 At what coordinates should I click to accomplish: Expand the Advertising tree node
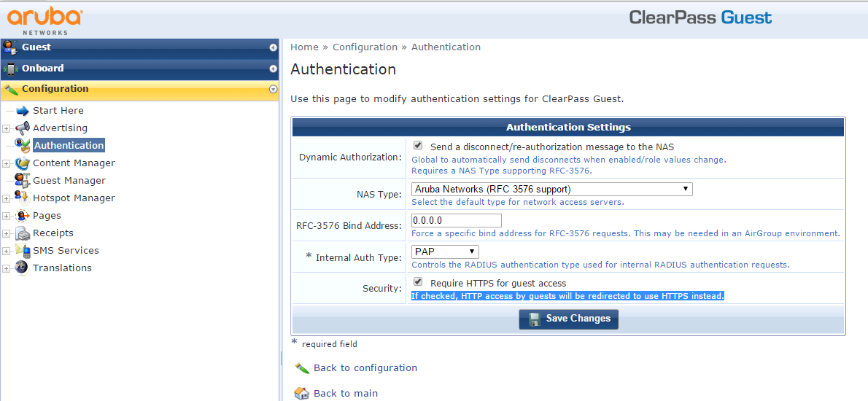6,128
